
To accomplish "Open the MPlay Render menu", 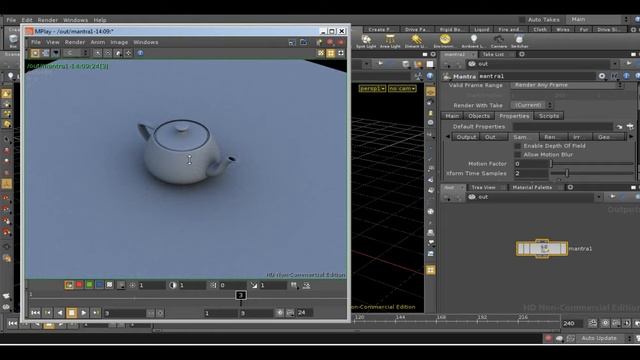I will 75,42.
